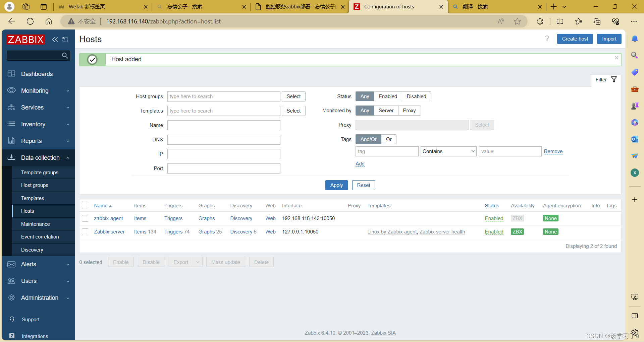This screenshot has height=342, width=644.
Task: Open Linux by Zabbix agent template link
Action: click(392, 232)
